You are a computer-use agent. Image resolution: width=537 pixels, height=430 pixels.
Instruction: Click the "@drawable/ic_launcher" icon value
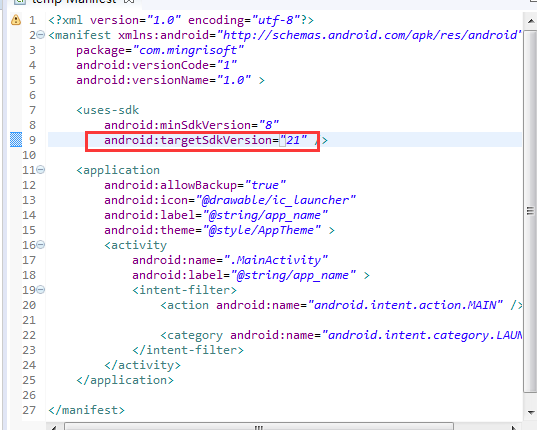pos(276,200)
